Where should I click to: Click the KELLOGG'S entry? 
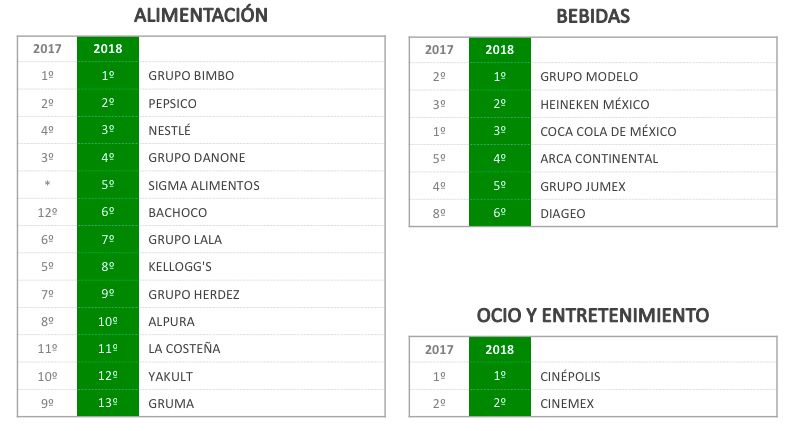click(x=180, y=267)
